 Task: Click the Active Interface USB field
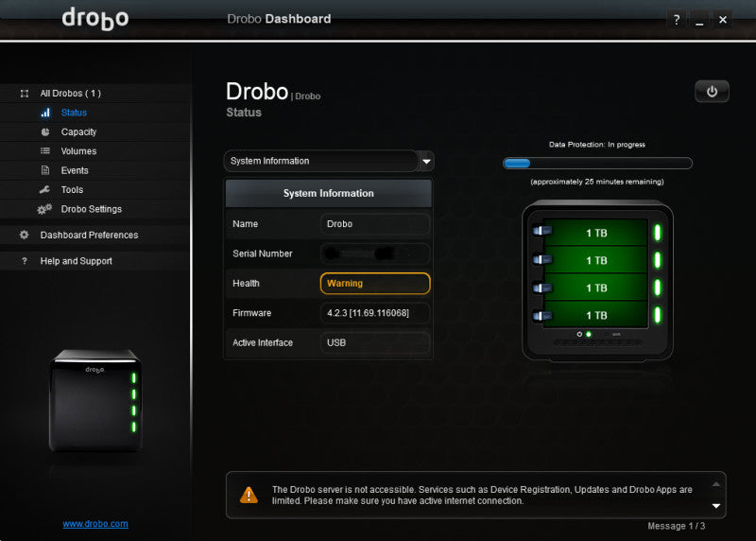click(x=374, y=342)
